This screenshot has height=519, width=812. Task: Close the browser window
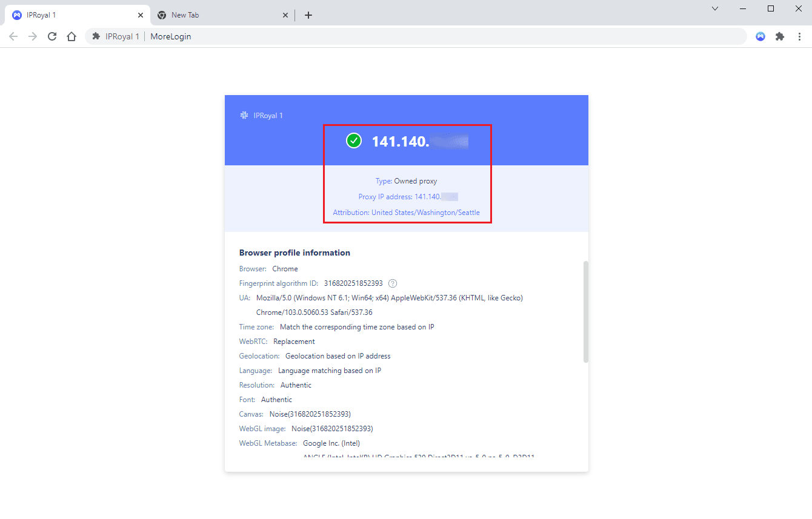pyautogui.click(x=798, y=8)
